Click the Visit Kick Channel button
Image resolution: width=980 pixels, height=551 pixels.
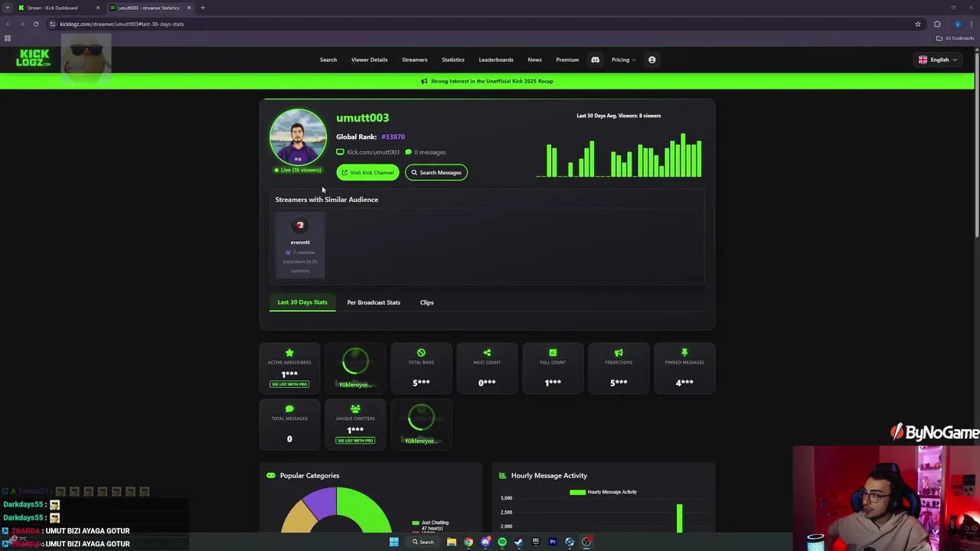pos(367,172)
